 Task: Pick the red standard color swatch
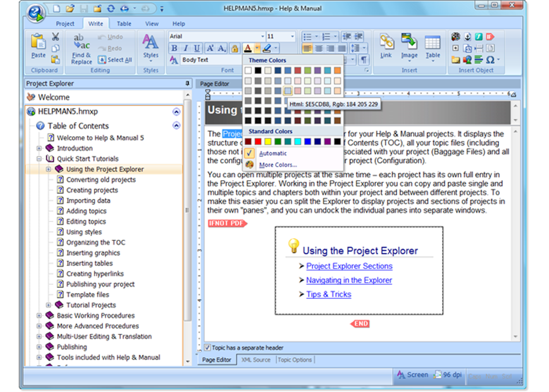[x=258, y=141]
